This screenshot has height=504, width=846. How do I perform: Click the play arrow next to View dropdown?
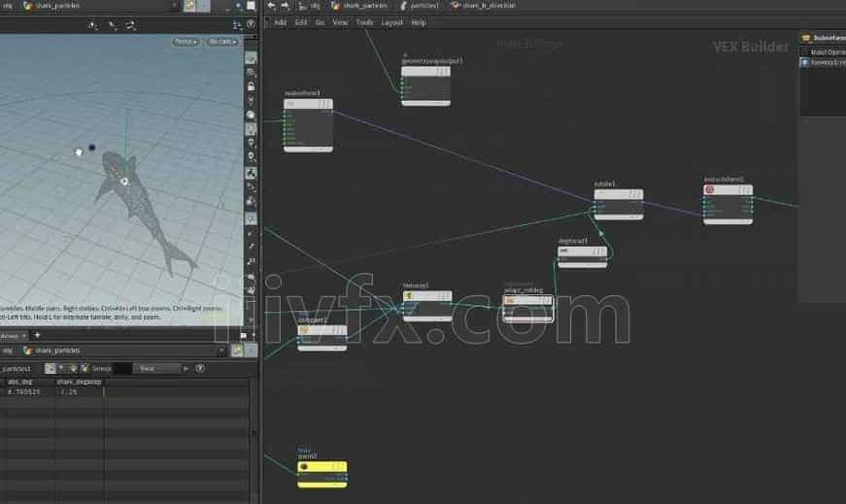click(186, 369)
